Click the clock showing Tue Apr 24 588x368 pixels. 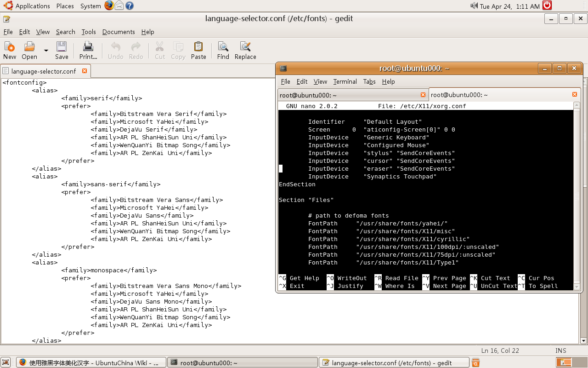coord(510,6)
